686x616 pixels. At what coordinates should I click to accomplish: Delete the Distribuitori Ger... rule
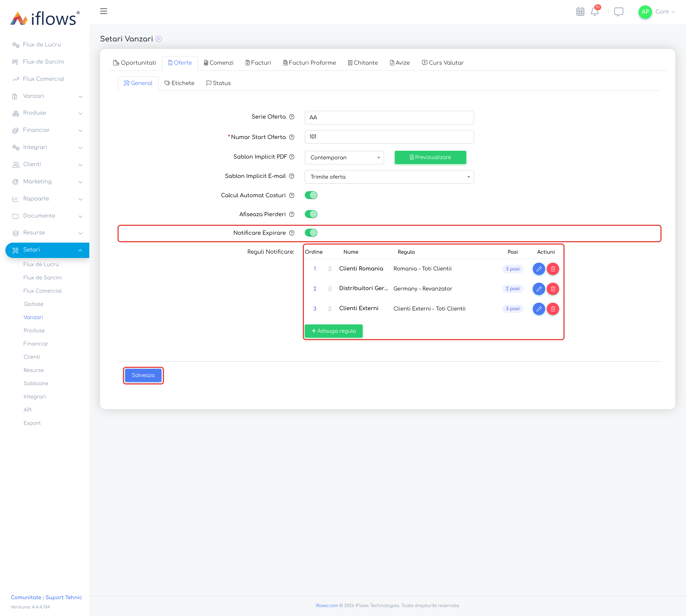point(553,289)
